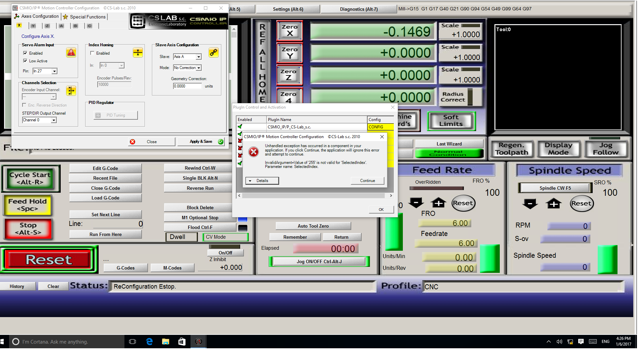The width and height of the screenshot is (644, 362).
Task: Toggle the Low Active checkbox
Action: tap(25, 61)
